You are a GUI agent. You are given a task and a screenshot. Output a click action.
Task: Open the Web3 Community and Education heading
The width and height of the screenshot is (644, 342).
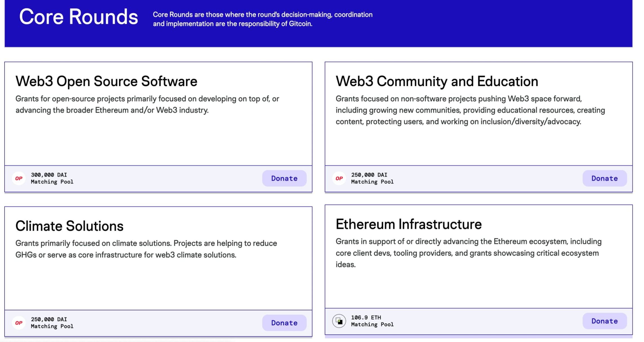click(x=437, y=81)
